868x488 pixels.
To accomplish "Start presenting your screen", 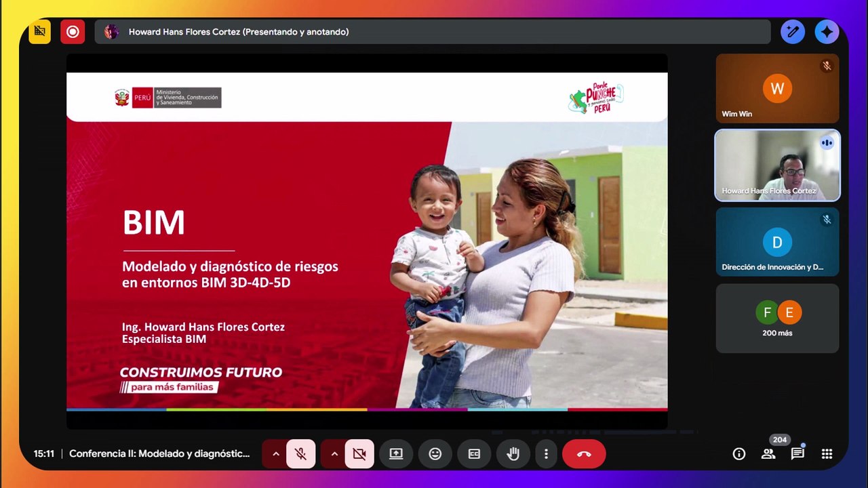I will [x=396, y=454].
